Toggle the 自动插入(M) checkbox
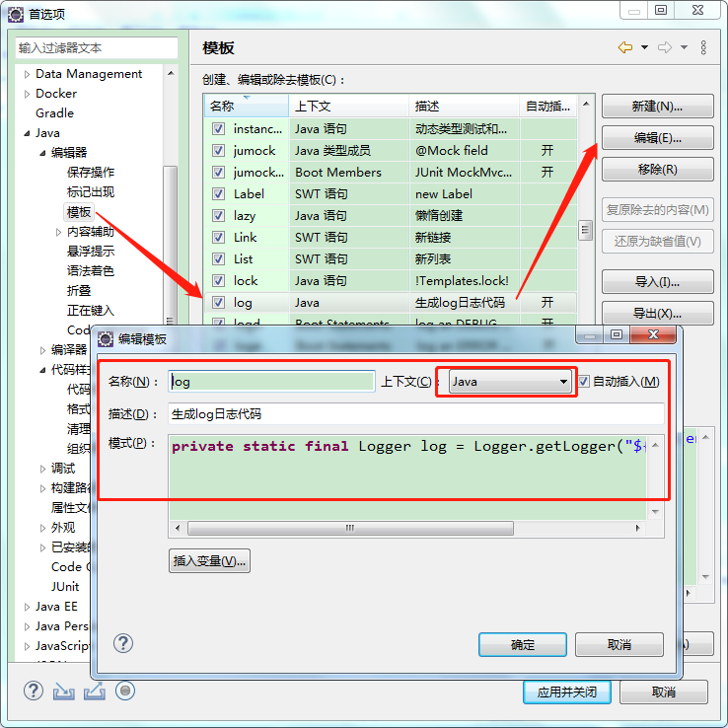This screenshot has height=728, width=728. point(584,382)
